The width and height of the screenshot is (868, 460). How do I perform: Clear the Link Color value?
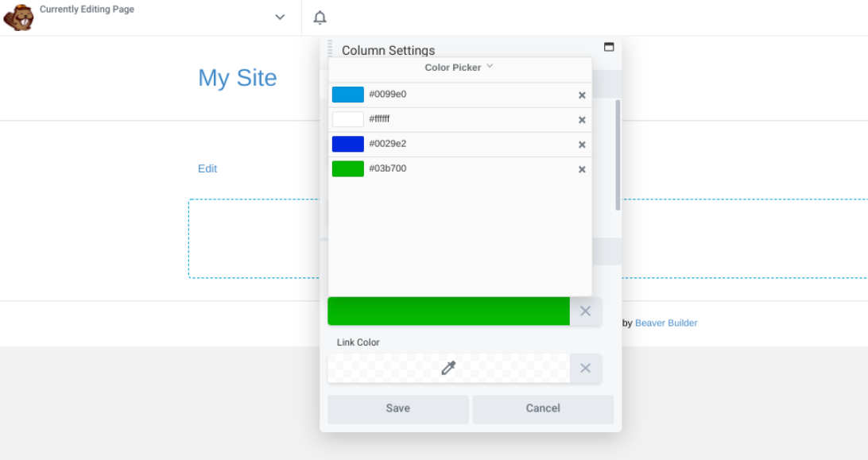pyautogui.click(x=586, y=368)
